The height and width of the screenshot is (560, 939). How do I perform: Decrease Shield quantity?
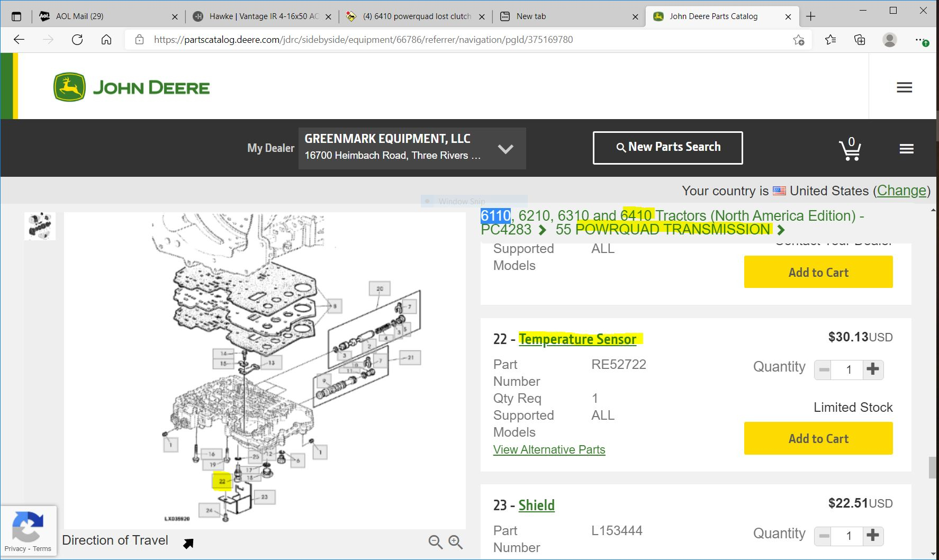click(x=824, y=536)
